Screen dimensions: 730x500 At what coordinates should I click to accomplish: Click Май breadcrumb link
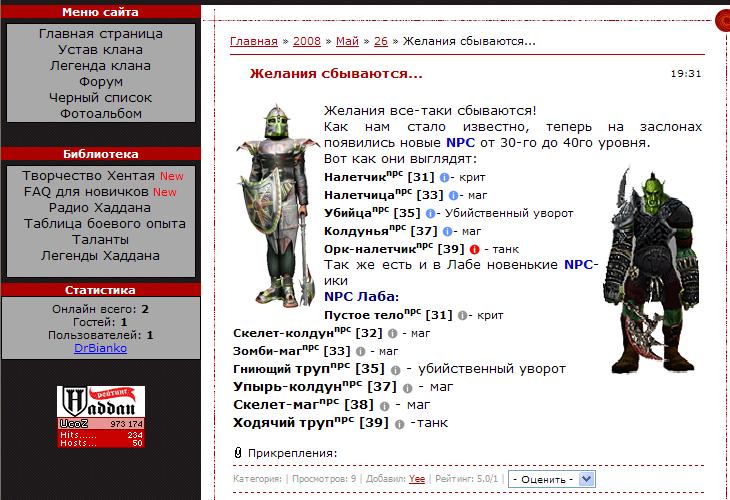[347, 41]
